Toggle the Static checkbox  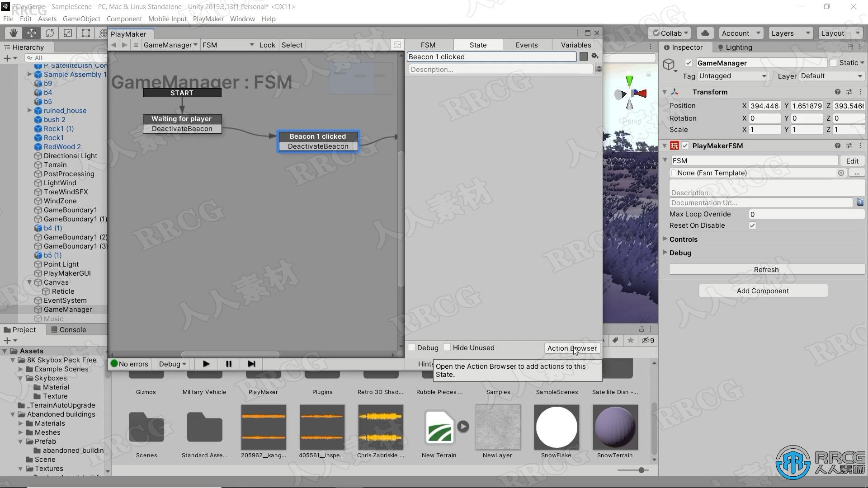click(834, 63)
